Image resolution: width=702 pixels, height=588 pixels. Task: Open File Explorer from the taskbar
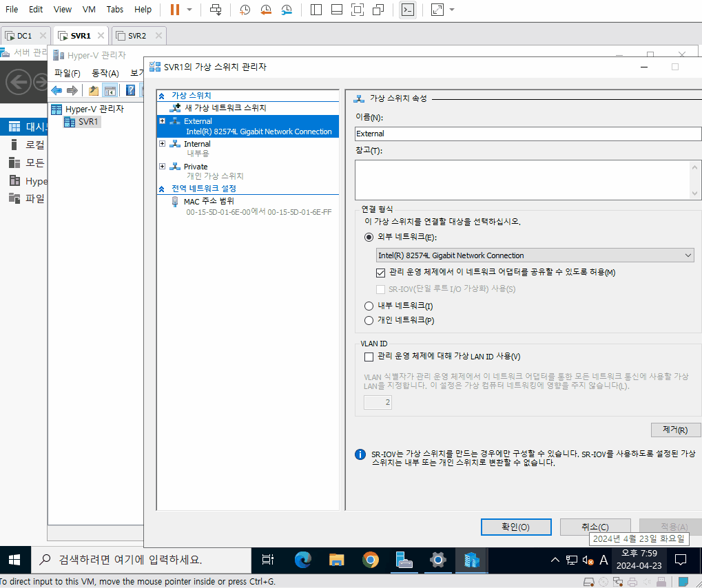(x=337, y=560)
